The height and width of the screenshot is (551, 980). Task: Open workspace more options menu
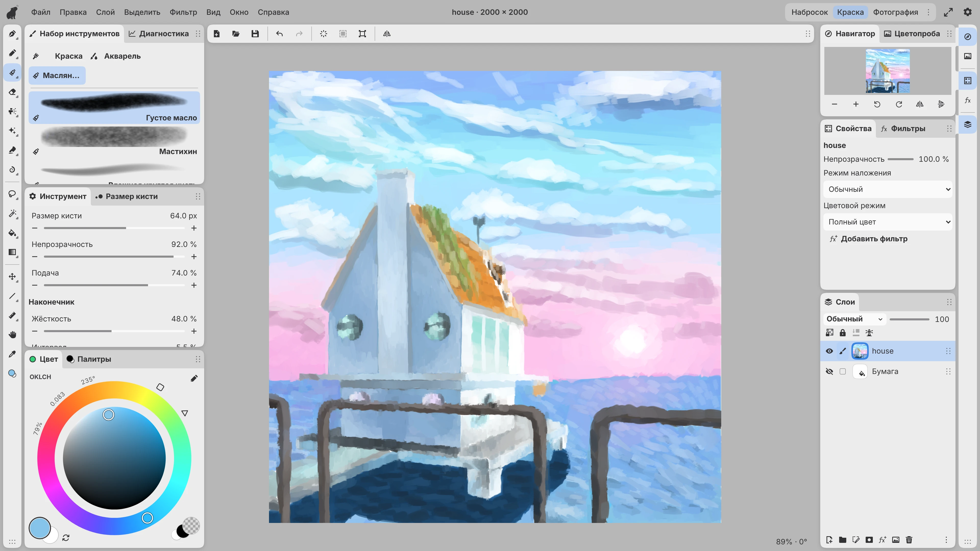pyautogui.click(x=928, y=12)
